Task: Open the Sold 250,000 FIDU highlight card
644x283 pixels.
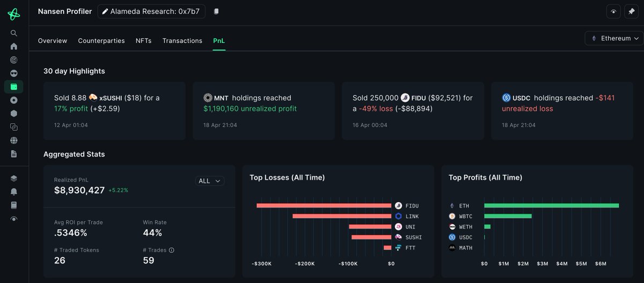Action: click(x=413, y=111)
